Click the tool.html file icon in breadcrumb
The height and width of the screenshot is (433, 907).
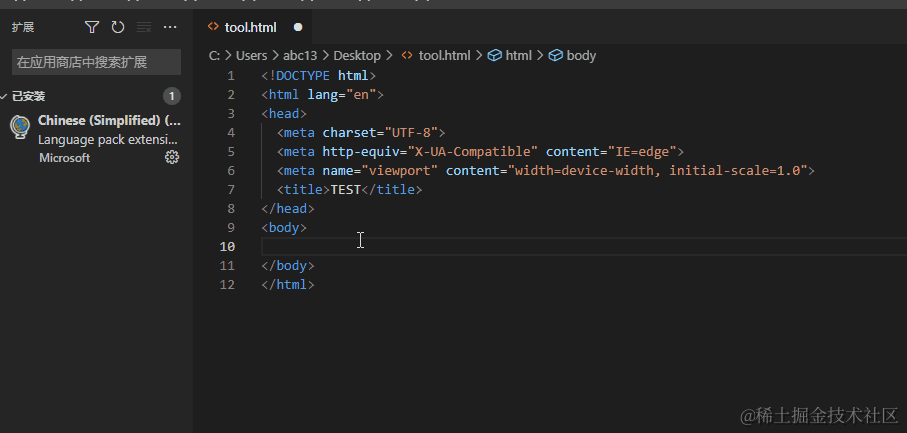(407, 55)
